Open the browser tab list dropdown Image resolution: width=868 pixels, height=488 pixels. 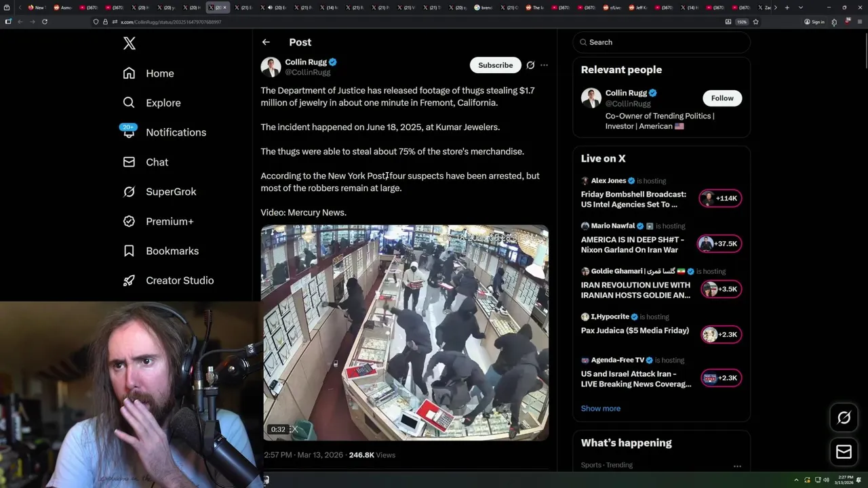[x=801, y=7]
